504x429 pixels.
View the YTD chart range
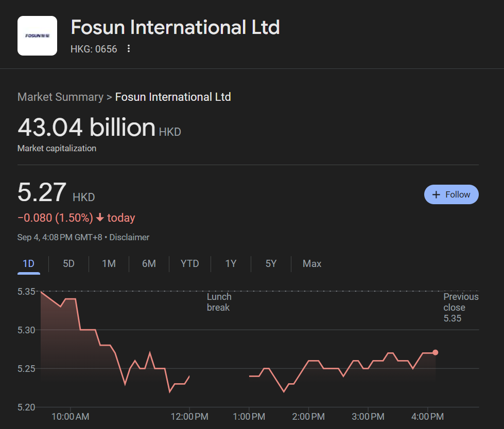pos(189,264)
